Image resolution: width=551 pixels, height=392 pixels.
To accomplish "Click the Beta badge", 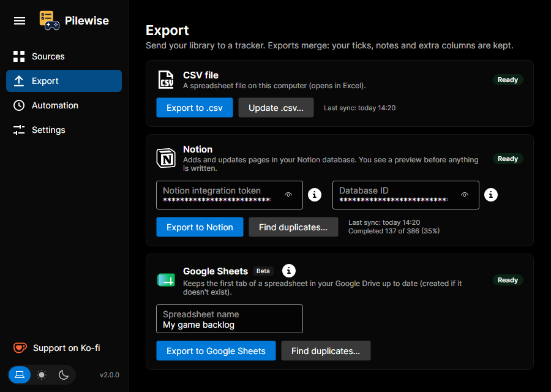I will pyautogui.click(x=263, y=271).
